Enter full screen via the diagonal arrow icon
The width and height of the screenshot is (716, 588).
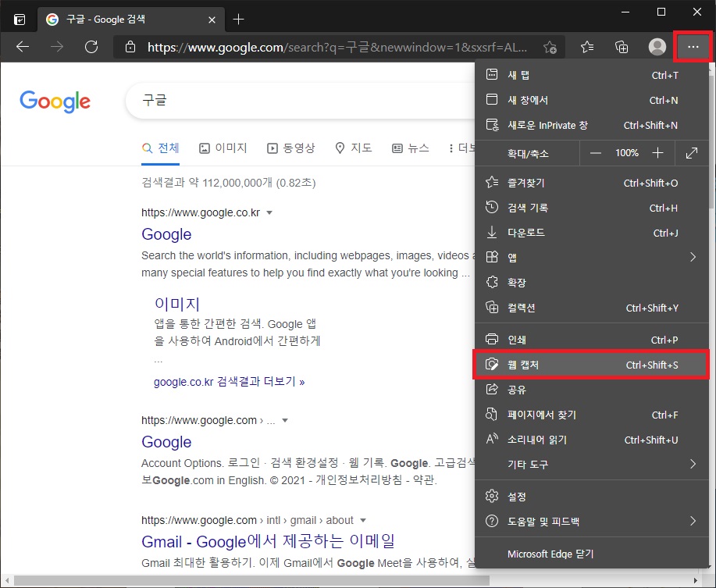(x=693, y=152)
